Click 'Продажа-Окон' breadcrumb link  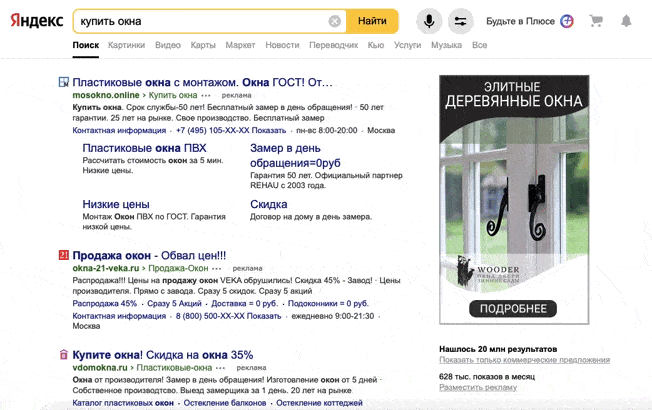pyautogui.click(x=178, y=268)
